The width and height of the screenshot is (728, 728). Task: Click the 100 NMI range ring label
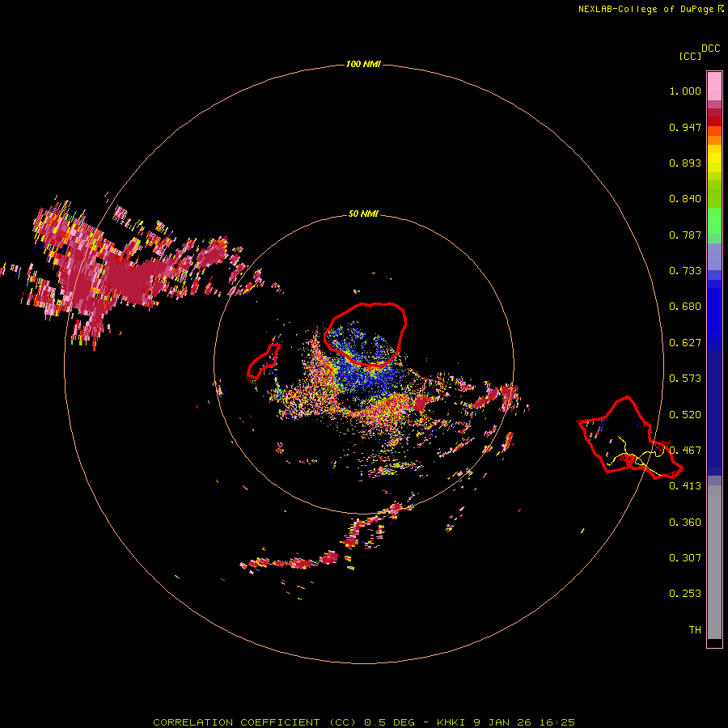363,64
